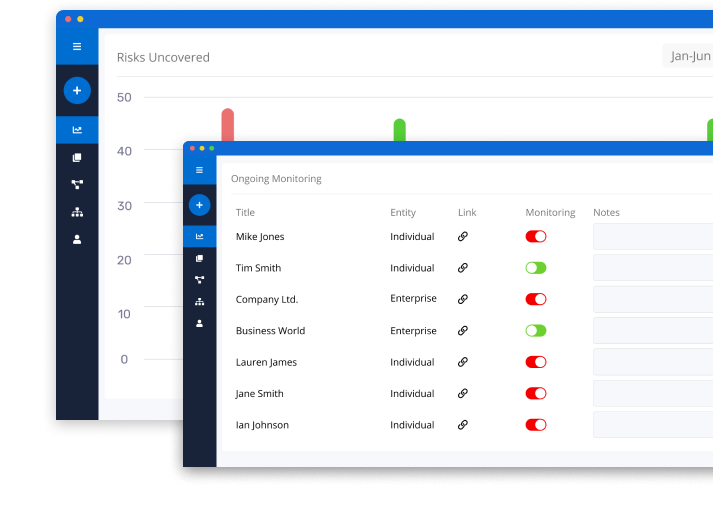Open link icon for Jane Smith

(463, 393)
